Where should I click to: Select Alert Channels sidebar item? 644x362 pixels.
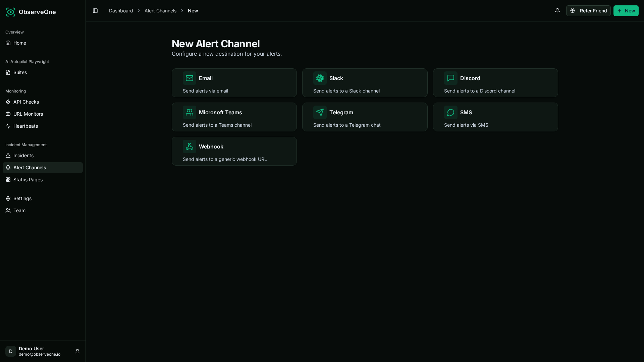coord(43,168)
